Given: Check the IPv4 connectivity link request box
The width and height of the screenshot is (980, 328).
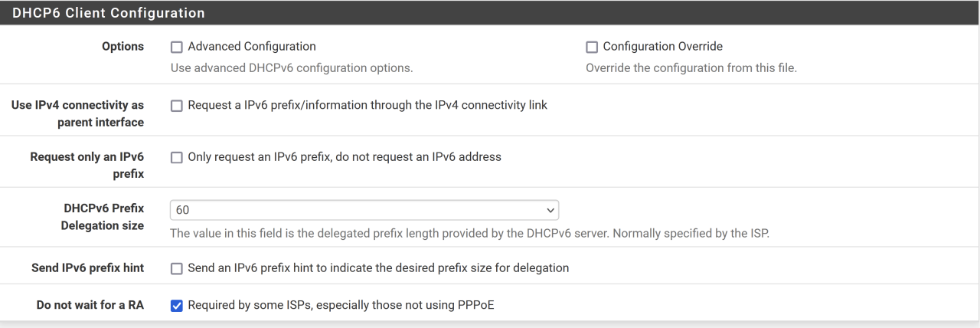Looking at the screenshot, I should pos(176,106).
